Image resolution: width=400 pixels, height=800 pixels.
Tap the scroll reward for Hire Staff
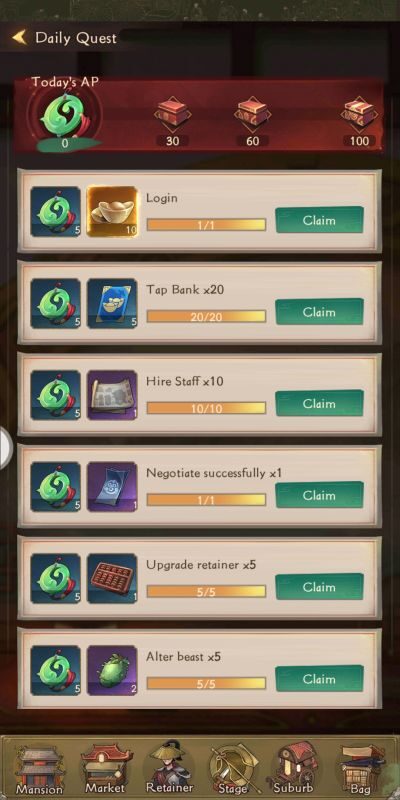pos(112,395)
